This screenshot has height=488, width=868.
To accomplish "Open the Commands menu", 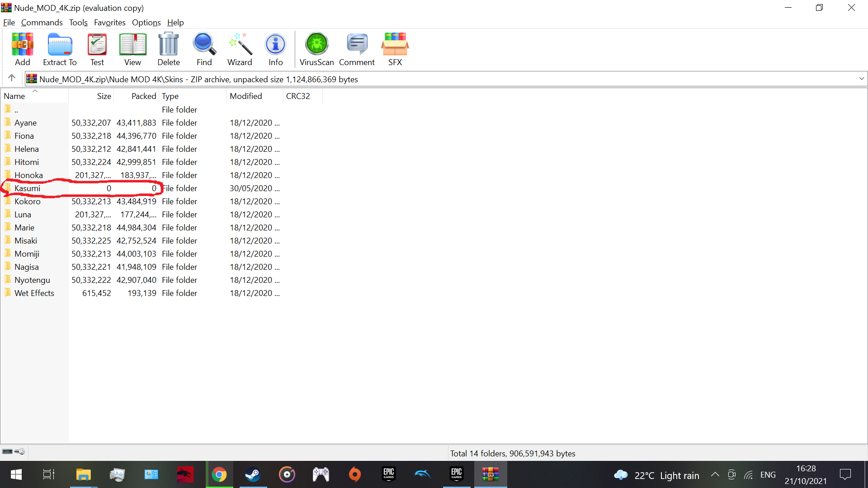I will (x=42, y=23).
